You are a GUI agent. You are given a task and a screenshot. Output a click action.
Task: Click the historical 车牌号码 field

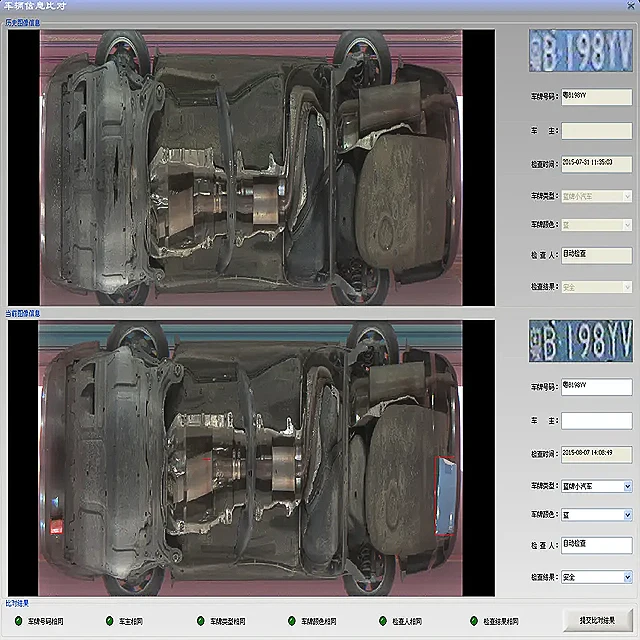pos(595,97)
